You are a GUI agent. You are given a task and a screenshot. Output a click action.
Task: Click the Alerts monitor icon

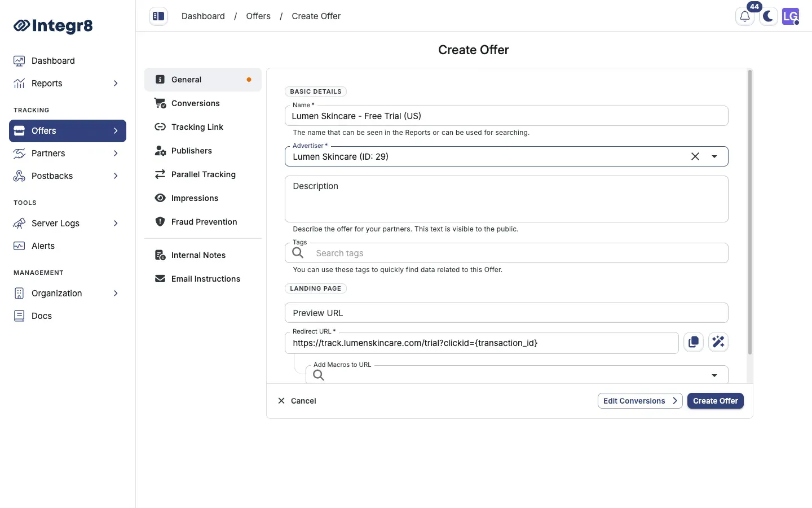(19, 246)
